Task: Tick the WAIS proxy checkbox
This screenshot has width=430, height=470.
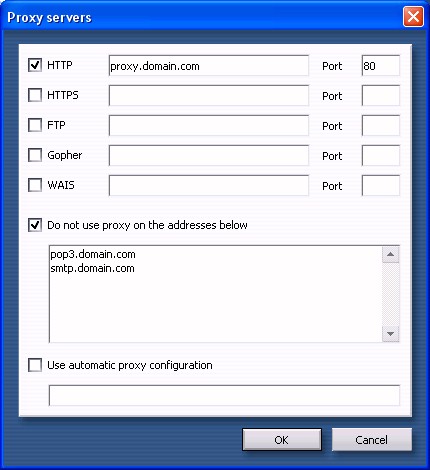Action: click(35, 185)
